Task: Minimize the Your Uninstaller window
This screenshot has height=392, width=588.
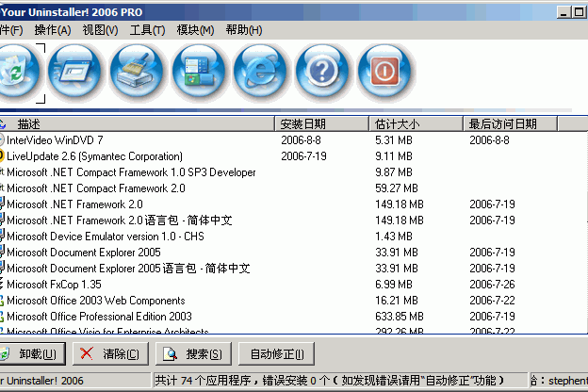Action: click(x=563, y=12)
